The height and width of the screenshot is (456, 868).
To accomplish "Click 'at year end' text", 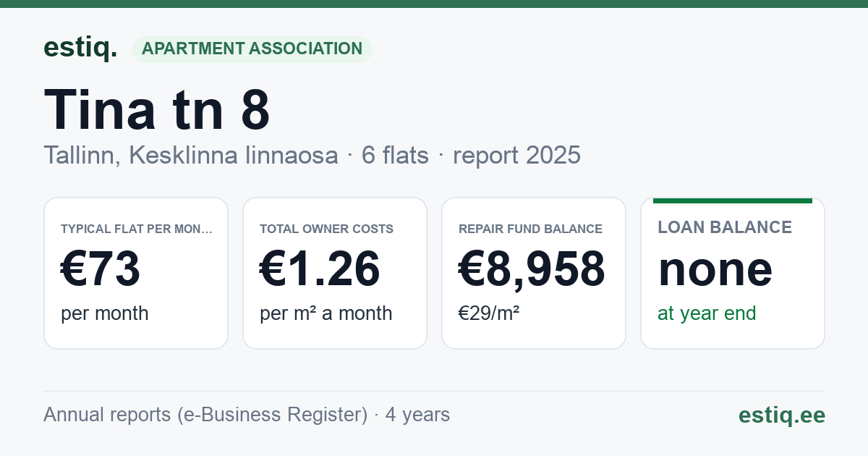I will point(707,313).
